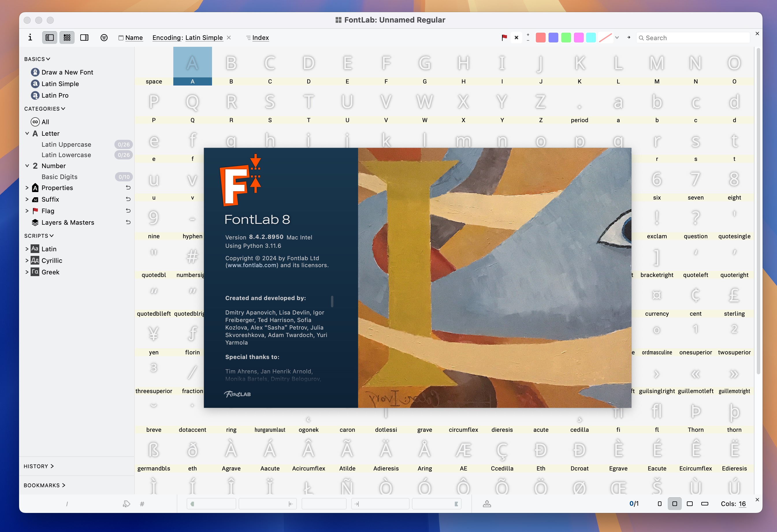This screenshot has height=532, width=777.
Task: Open the font info 'i' icon
Action: [x=30, y=38]
